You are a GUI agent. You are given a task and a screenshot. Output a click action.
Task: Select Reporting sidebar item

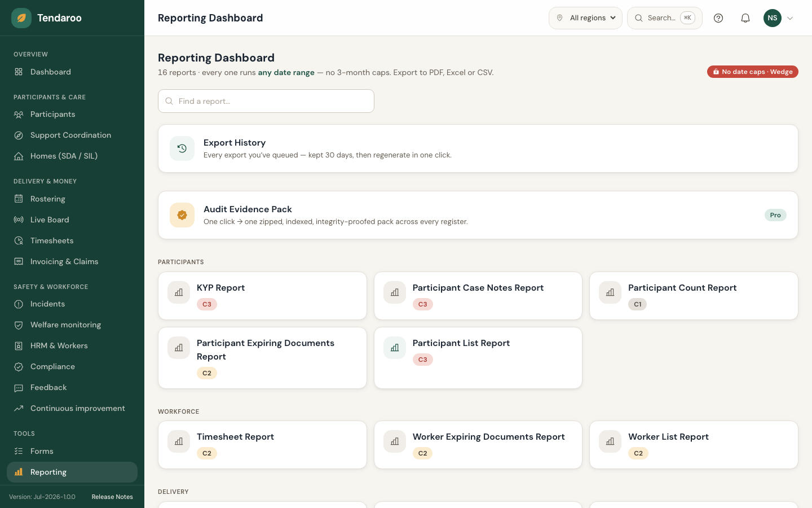(72, 472)
